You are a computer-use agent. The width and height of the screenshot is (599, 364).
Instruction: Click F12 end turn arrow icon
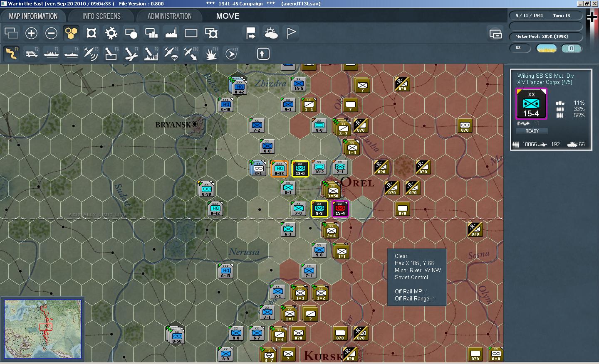231,53
